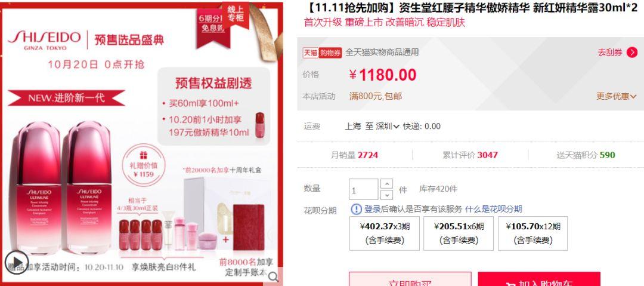The height and width of the screenshot is (286, 644).
Task: Select the ¥205.51x6期 installment option
Action: coord(459,233)
